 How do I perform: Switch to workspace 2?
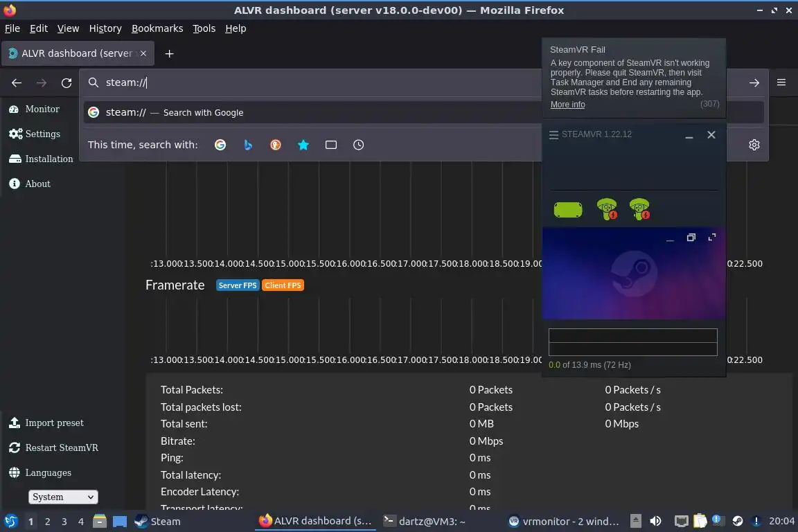pyautogui.click(x=47, y=522)
